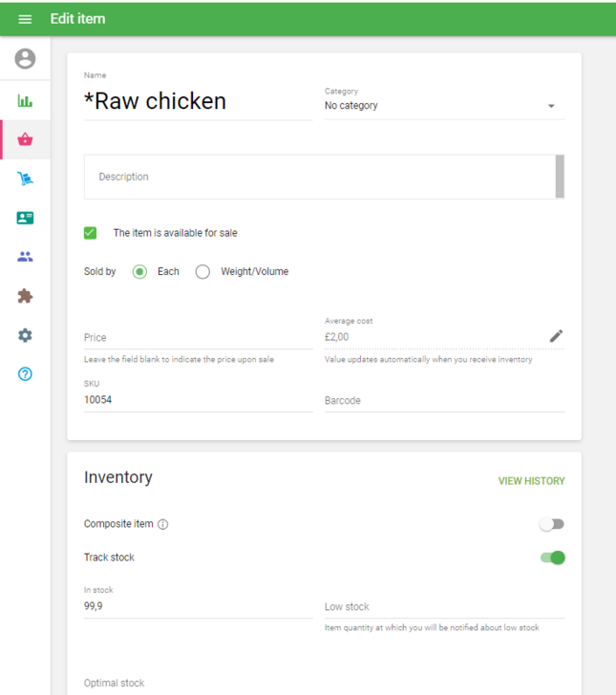Open the Help question mark icon
The image size is (616, 695).
(25, 374)
